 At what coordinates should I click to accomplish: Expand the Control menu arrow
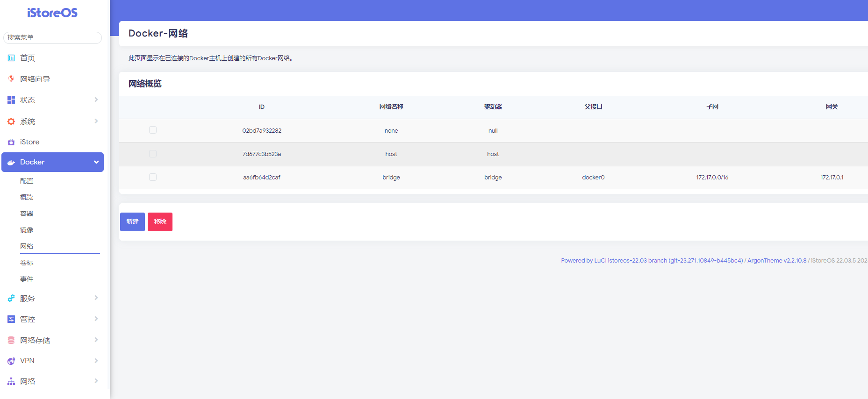96,319
